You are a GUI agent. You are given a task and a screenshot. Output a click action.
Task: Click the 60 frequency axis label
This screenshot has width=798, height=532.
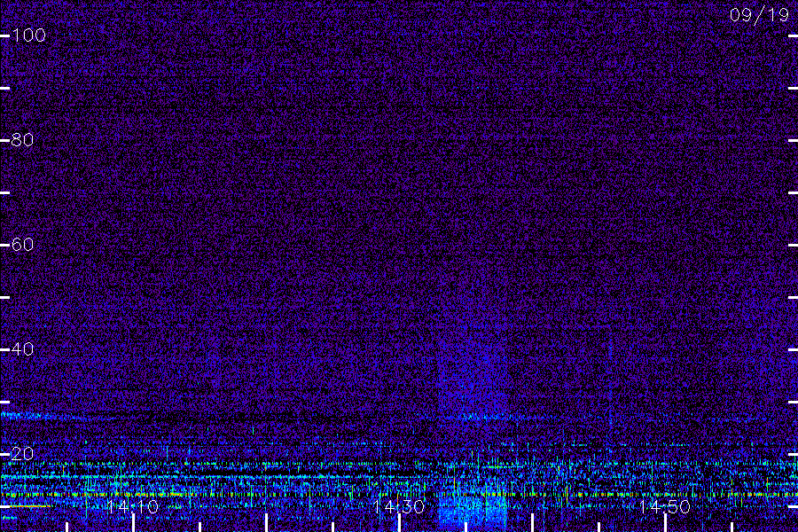(23, 245)
